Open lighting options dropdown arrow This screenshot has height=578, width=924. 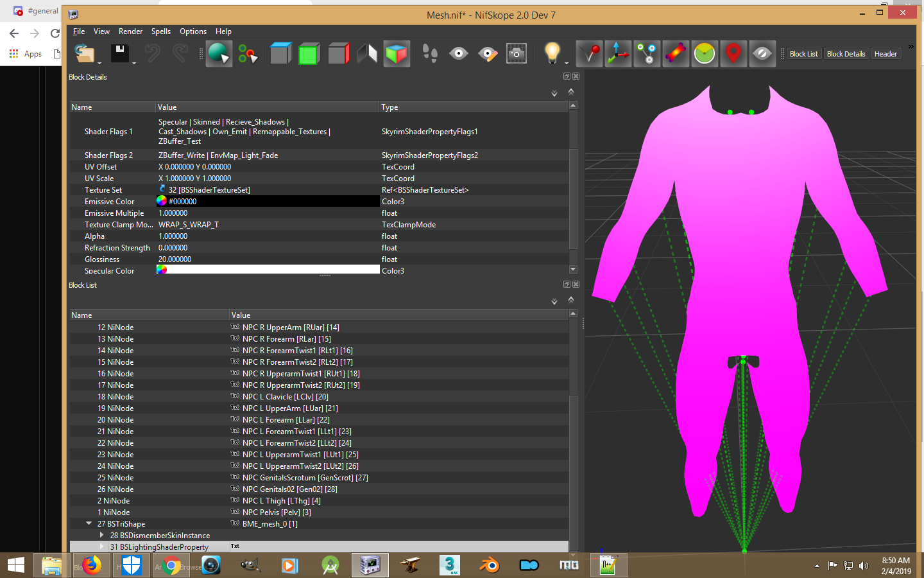click(567, 63)
